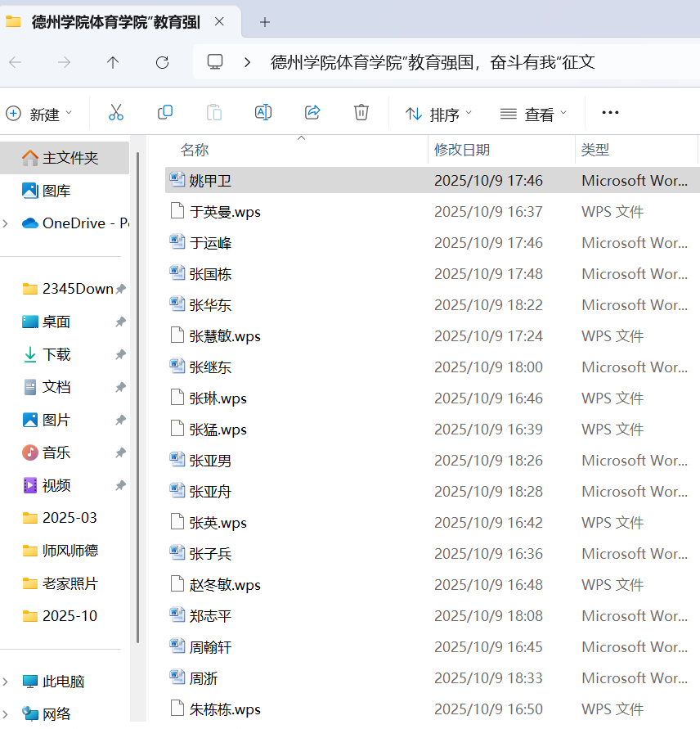Viewport: 700px width, 729px height.
Task: Open the 排序 (Sort) dropdown menu
Action: tap(439, 114)
